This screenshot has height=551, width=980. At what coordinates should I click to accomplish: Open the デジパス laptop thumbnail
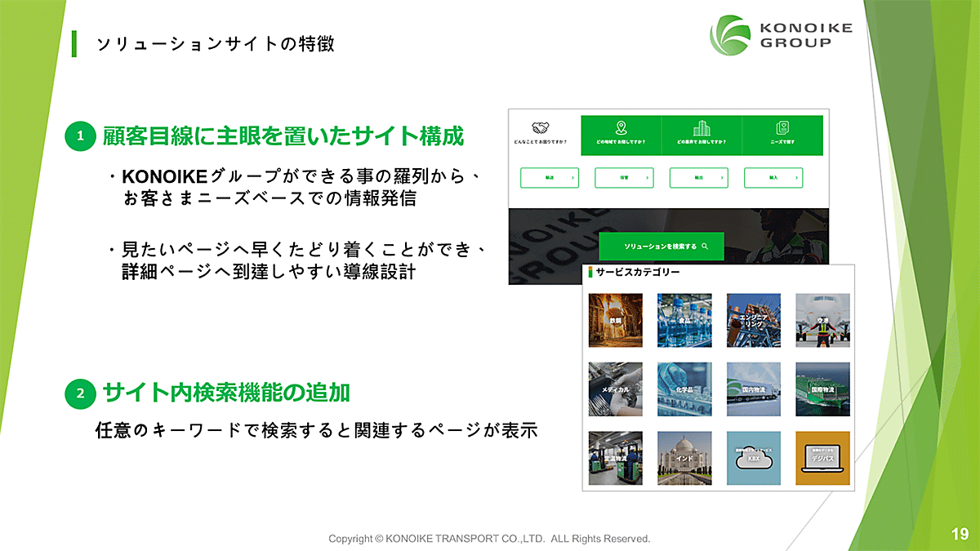822,459
